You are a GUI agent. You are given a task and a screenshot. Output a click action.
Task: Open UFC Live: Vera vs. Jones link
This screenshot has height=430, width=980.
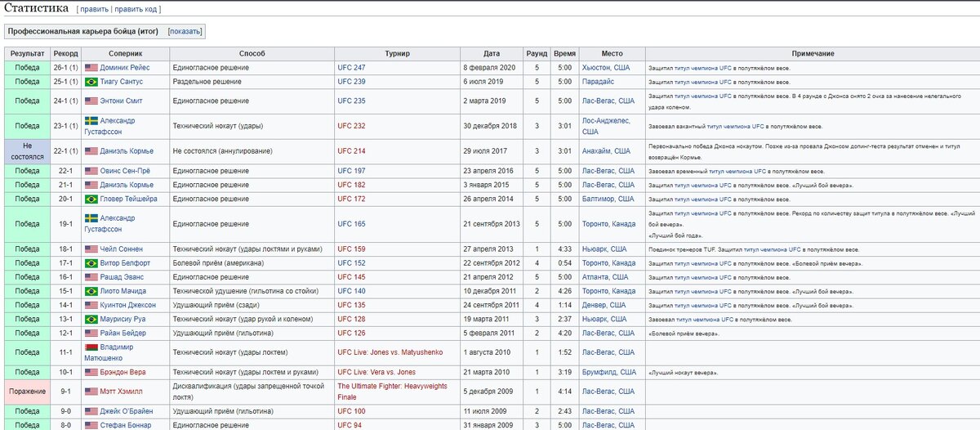pos(376,372)
